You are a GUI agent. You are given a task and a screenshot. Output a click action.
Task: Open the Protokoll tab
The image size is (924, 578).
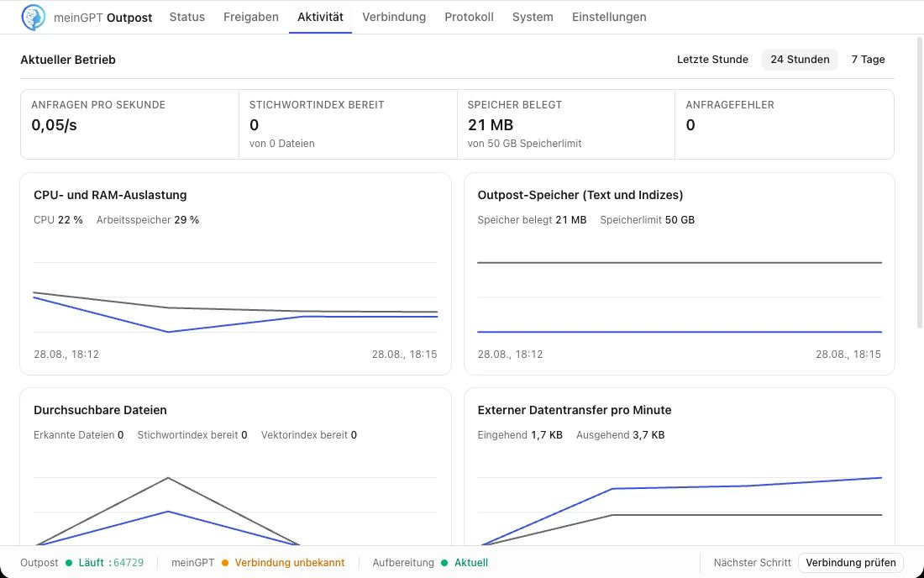(x=469, y=17)
